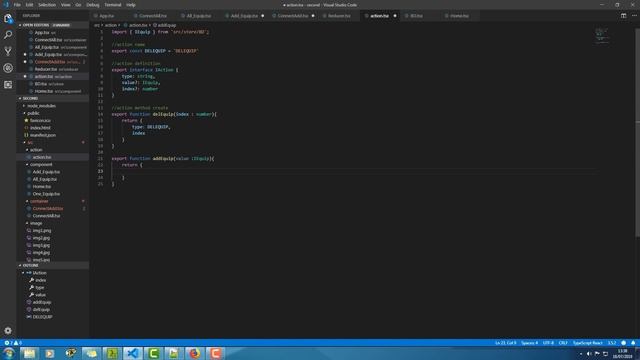Screen dimensions: 640x360
Task: Open the editor more actions (...) menu
Action: (x=634, y=16)
